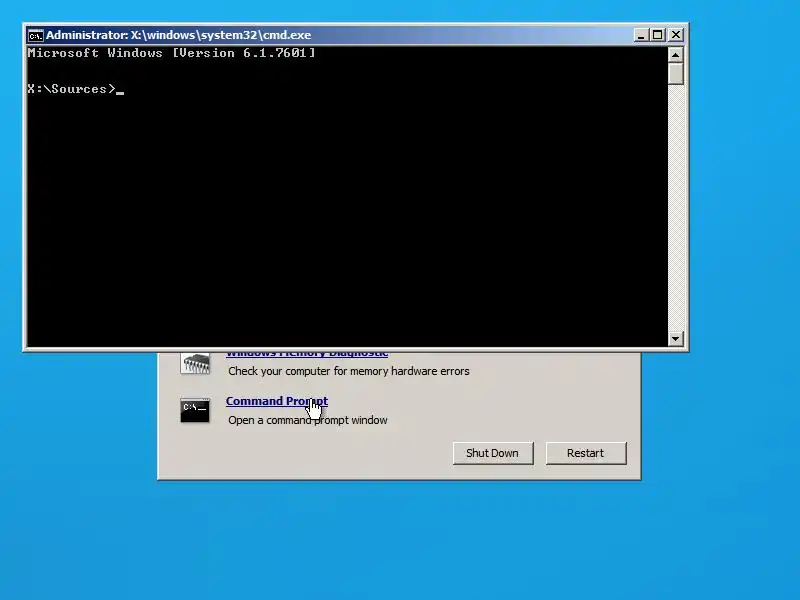Click 'Check your computer for memory hardware errors'
Viewport: 800px width, 600px height.
point(348,371)
